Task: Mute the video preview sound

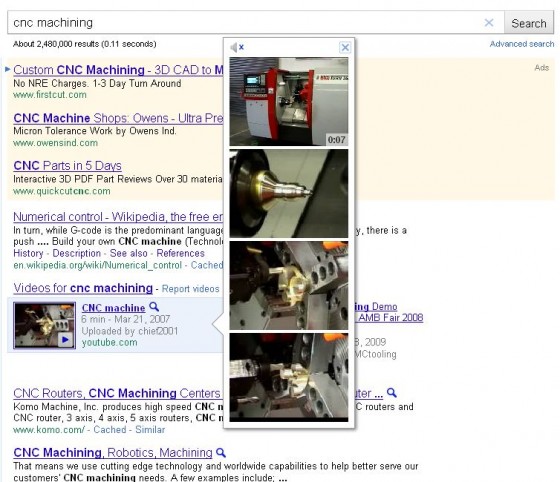Action: click(236, 47)
